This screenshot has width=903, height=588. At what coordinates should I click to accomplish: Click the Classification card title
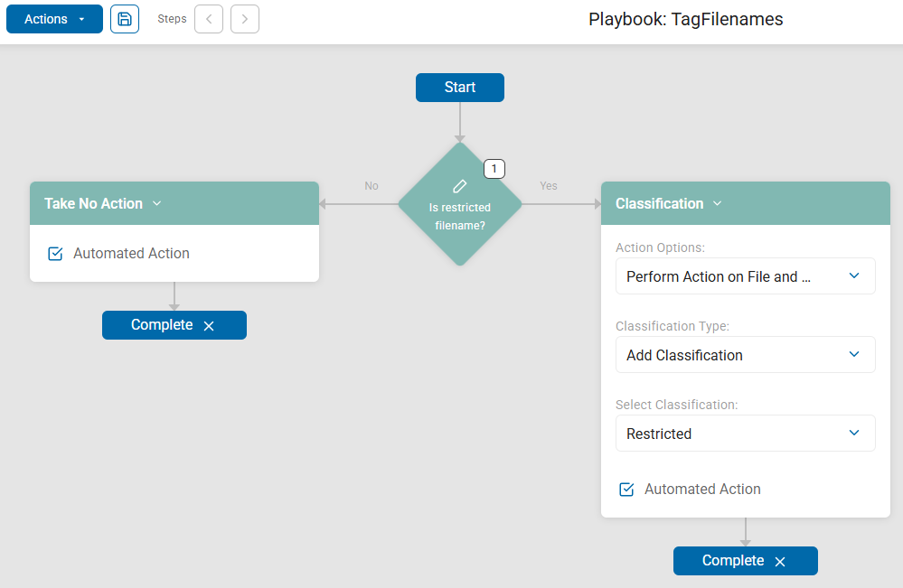[659, 204]
